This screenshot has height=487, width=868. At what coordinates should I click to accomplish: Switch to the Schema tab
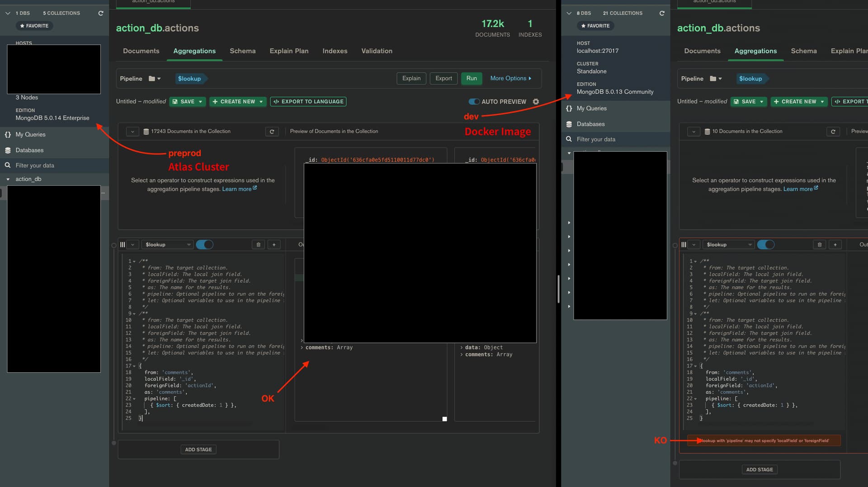(x=242, y=51)
